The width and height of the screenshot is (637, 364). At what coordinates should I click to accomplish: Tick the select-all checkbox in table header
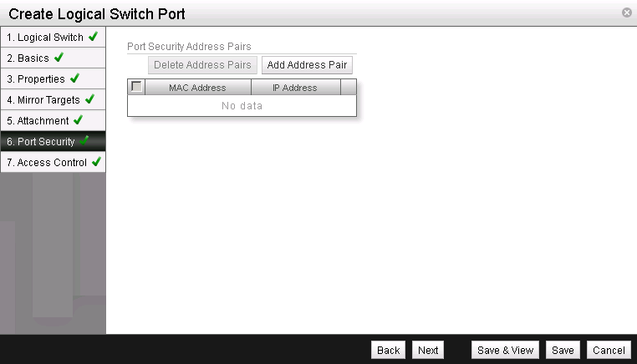[136, 87]
